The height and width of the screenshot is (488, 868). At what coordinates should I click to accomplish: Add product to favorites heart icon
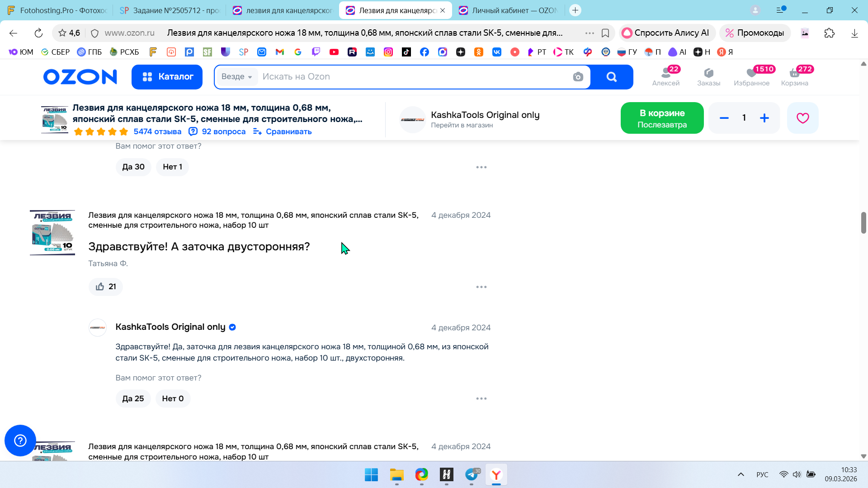tap(802, 118)
